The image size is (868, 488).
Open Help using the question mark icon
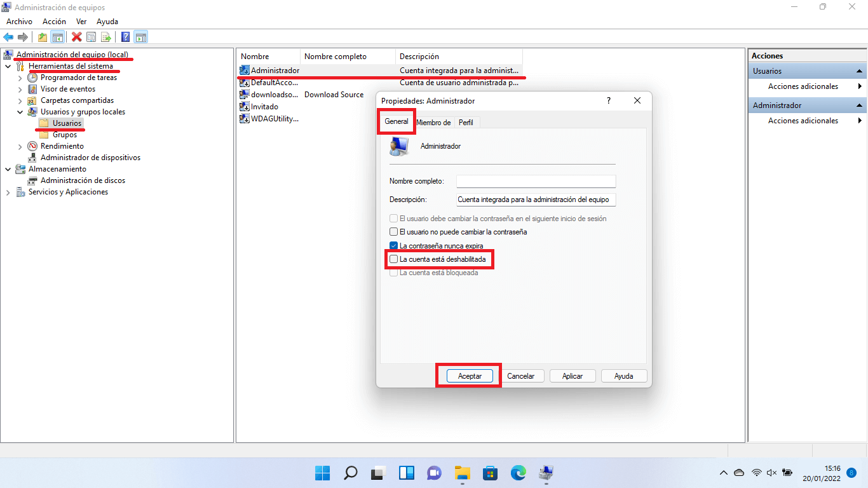coord(125,36)
